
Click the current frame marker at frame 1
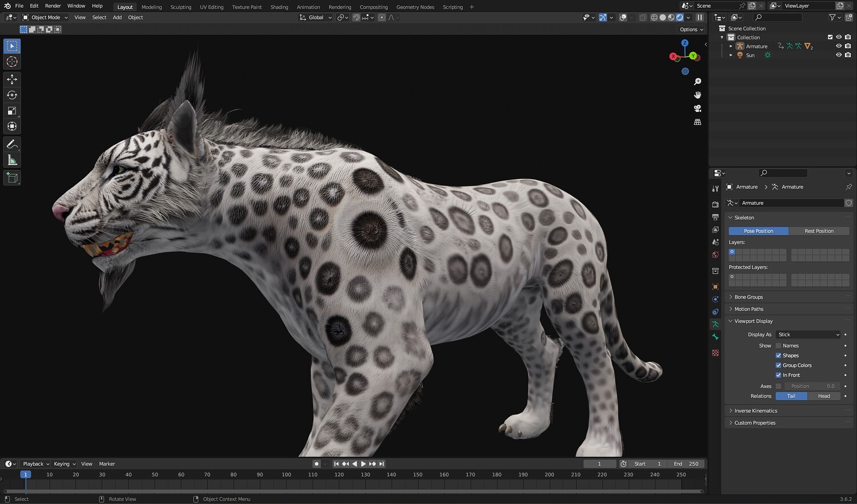pos(25,474)
